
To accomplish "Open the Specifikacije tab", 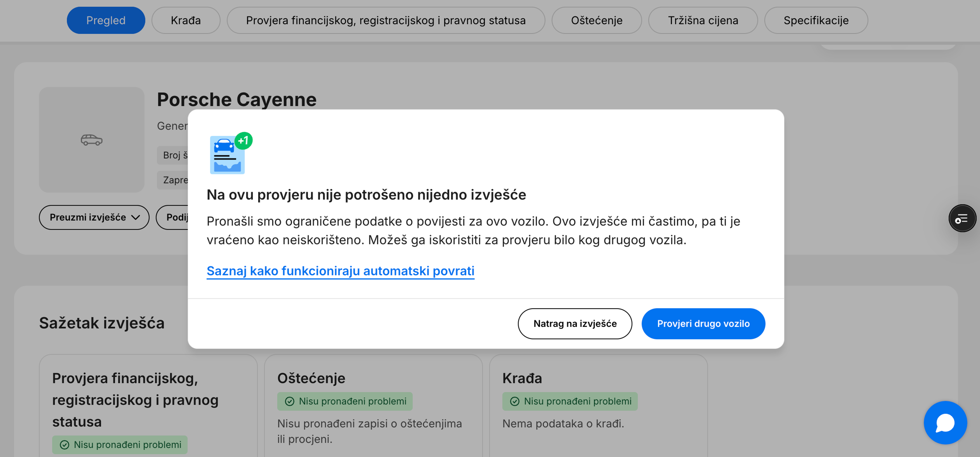I will (x=816, y=20).
